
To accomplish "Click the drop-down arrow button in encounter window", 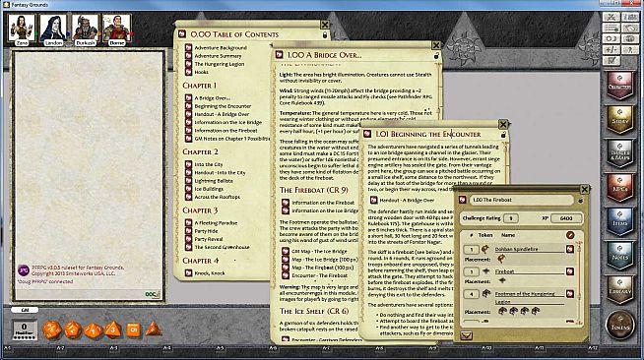I will click(466, 335).
